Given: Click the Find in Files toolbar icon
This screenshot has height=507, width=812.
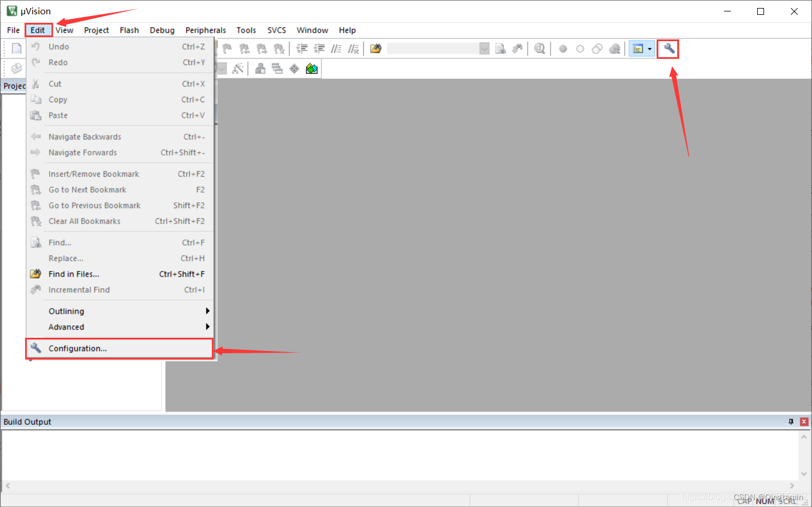Looking at the screenshot, I should click(375, 49).
